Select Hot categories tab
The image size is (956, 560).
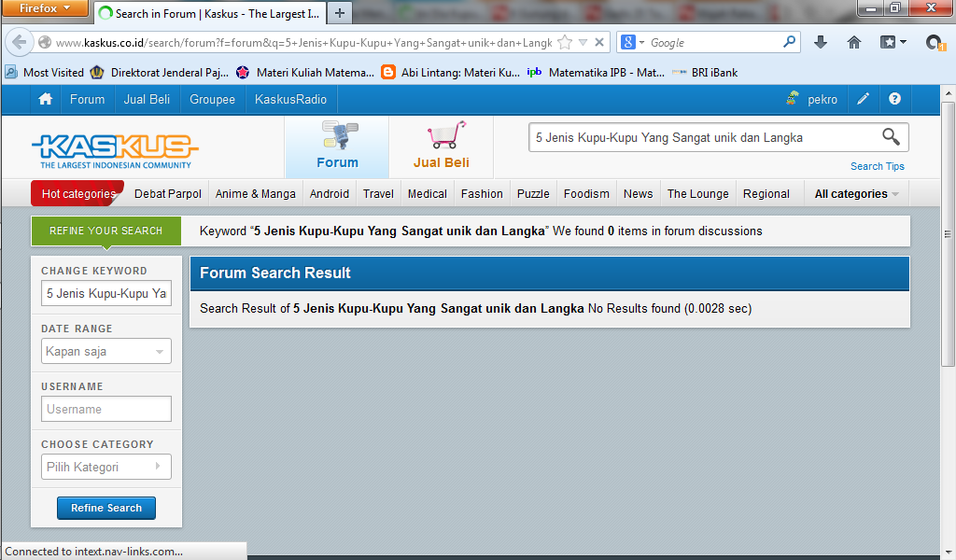pos(78,194)
